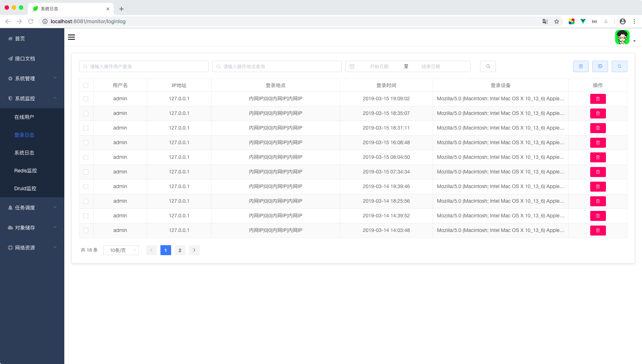The width and height of the screenshot is (642, 364).
Task: Delete the log entry at 18:35:07
Action: click(x=598, y=113)
